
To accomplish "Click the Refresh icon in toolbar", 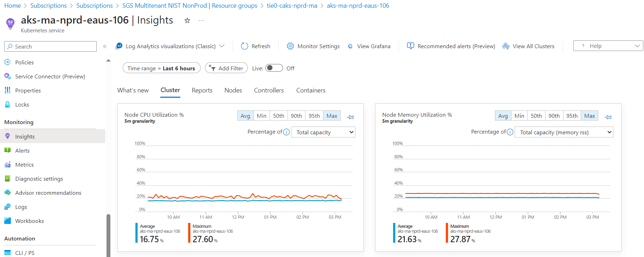I will click(245, 46).
